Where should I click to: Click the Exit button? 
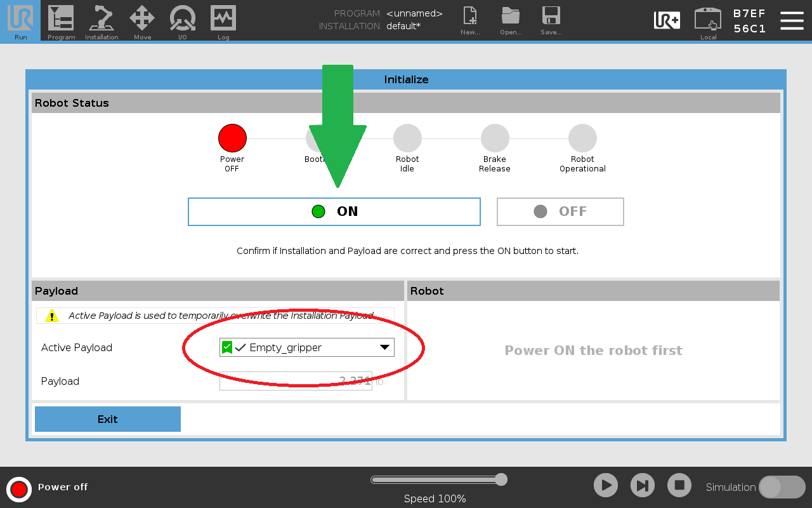108,419
